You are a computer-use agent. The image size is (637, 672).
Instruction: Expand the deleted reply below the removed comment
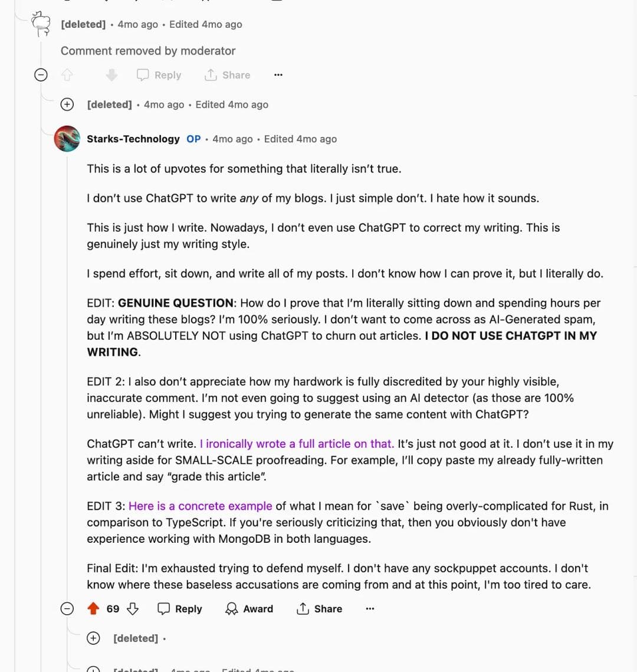(68, 104)
